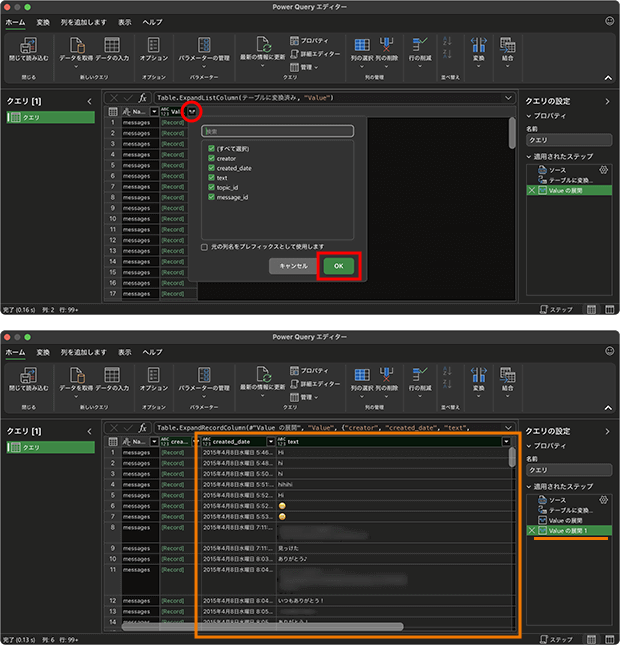This screenshot has width=620, height=645.
Task: Click 列の選択 icon in top window
Action: pyautogui.click(x=362, y=45)
